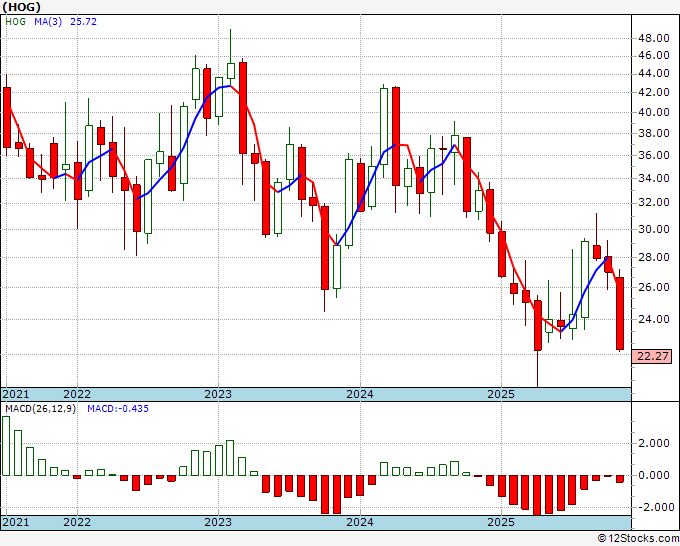Click the 42.00 price axis label
This screenshot has height=546, width=680.
[654, 92]
